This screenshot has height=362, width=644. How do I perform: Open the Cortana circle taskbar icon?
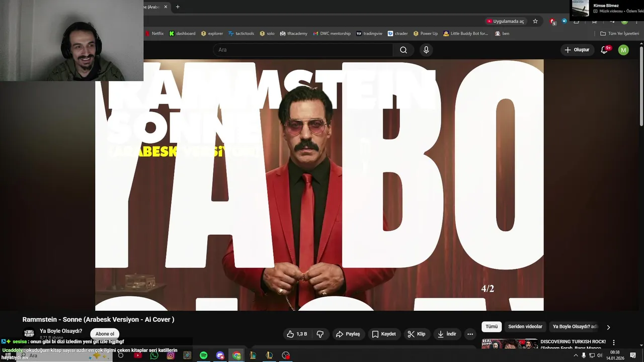(121, 355)
